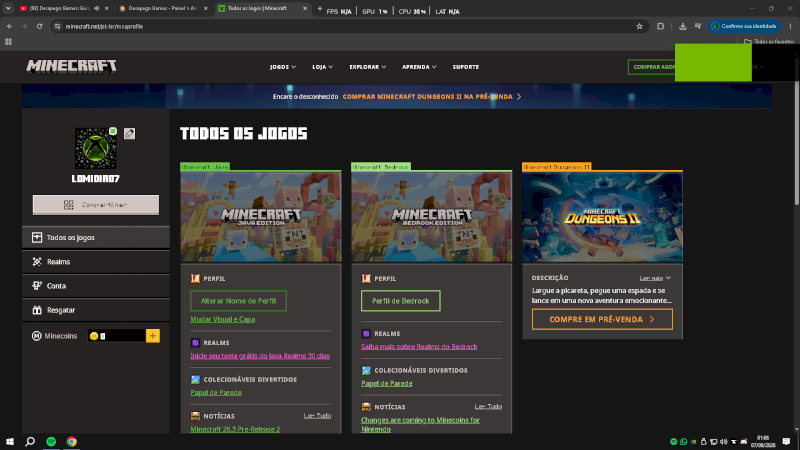Start the Java Realms 30 dias trial link
Viewport: 800px width, 450px height.
(260, 356)
